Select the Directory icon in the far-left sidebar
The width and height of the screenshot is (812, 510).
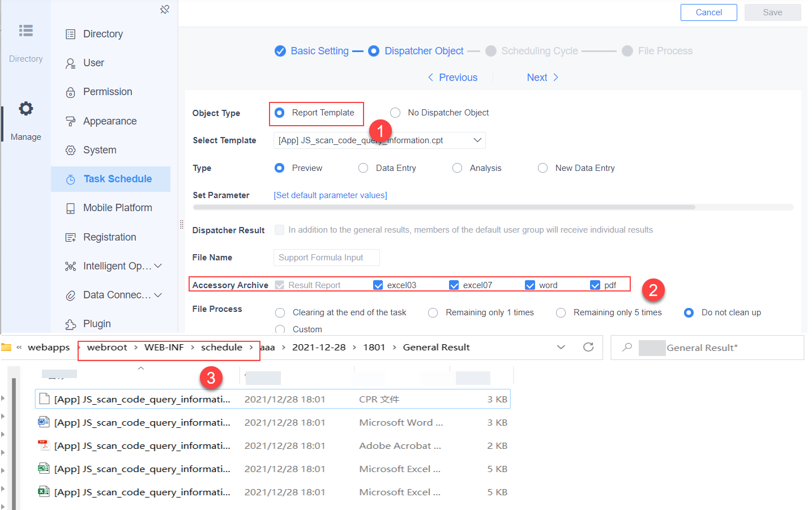25,31
